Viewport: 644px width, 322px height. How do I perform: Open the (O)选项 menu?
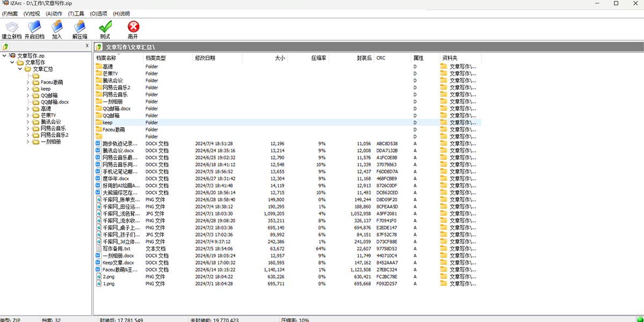pos(99,13)
